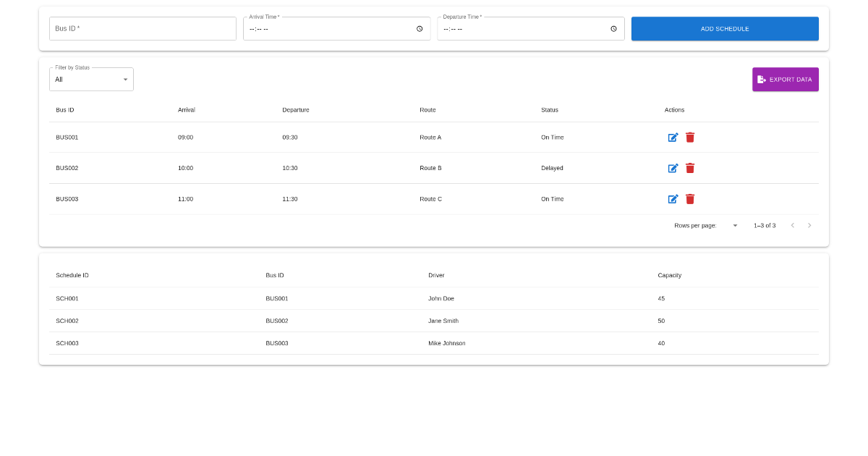Edit the BUS003 schedule row

(x=673, y=199)
